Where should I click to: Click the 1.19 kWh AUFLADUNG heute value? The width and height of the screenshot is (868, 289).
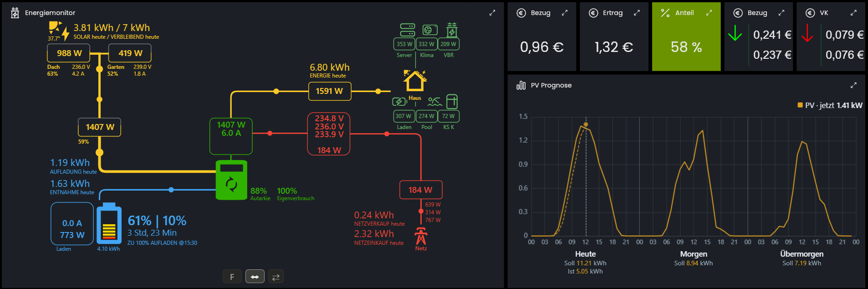(70, 163)
